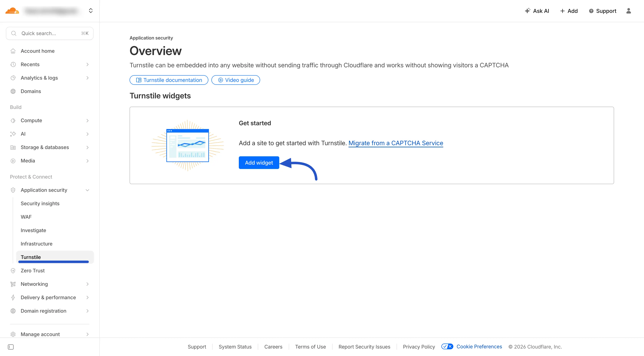Click the Add widget button
644x356 pixels.
point(259,163)
